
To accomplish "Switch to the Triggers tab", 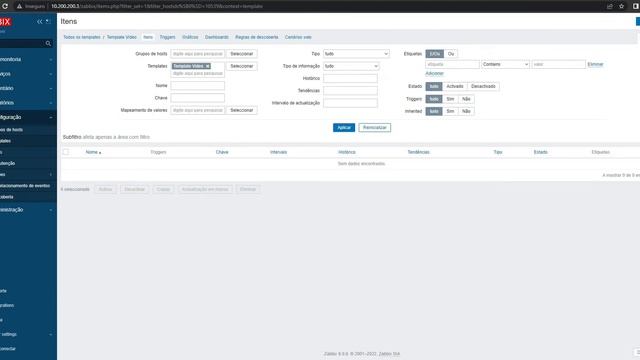I will [167, 37].
